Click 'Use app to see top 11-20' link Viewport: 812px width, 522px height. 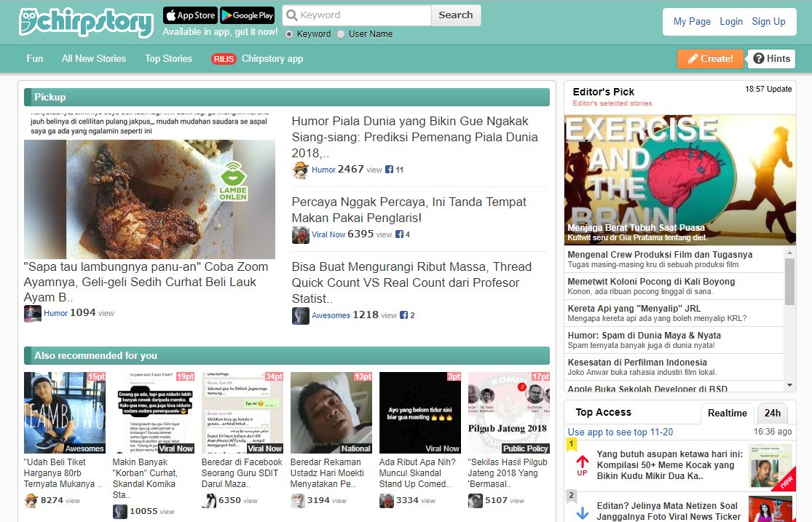click(x=620, y=432)
